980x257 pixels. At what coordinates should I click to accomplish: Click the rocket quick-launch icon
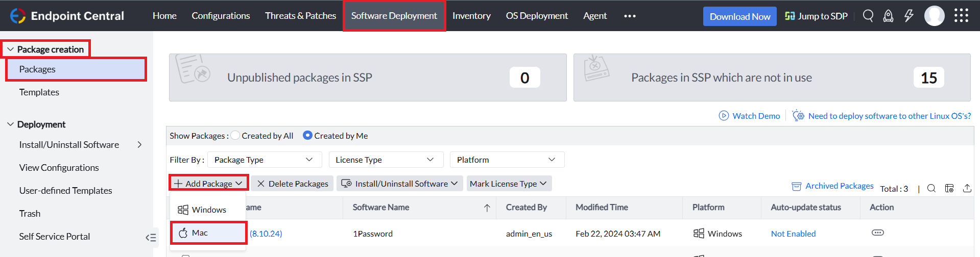click(x=889, y=16)
